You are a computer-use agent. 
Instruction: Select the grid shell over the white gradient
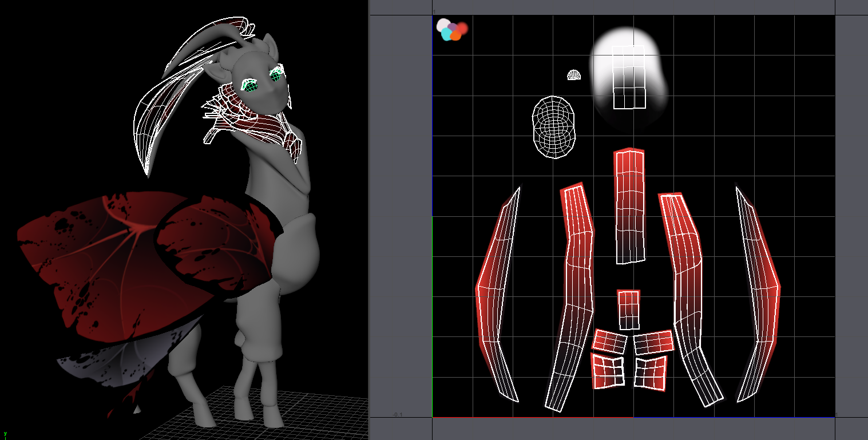click(x=629, y=77)
